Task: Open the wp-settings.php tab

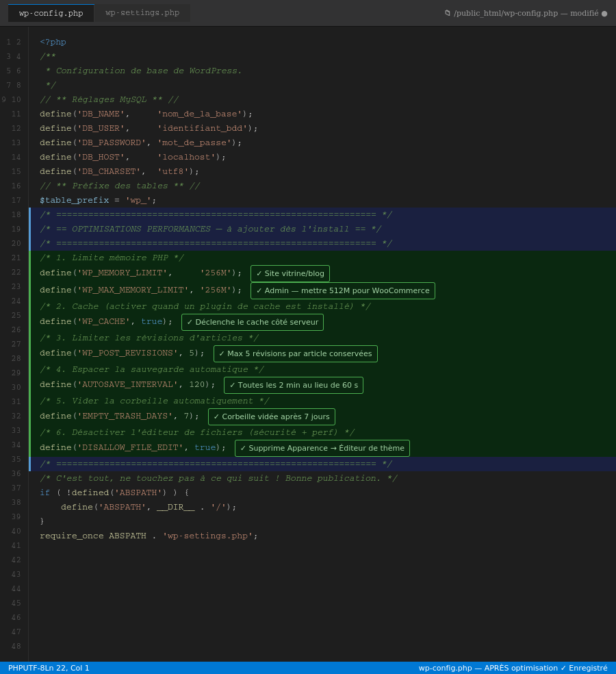Action: [142, 13]
